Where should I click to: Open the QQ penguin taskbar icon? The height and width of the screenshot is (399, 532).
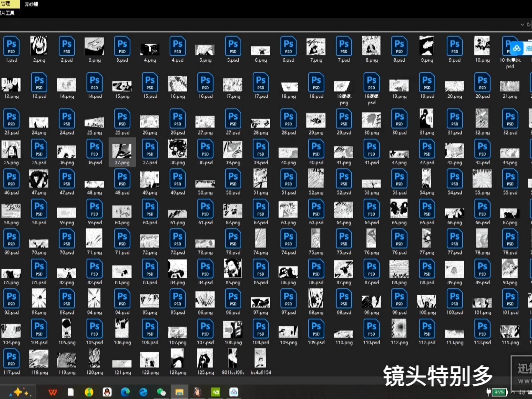(x=107, y=392)
